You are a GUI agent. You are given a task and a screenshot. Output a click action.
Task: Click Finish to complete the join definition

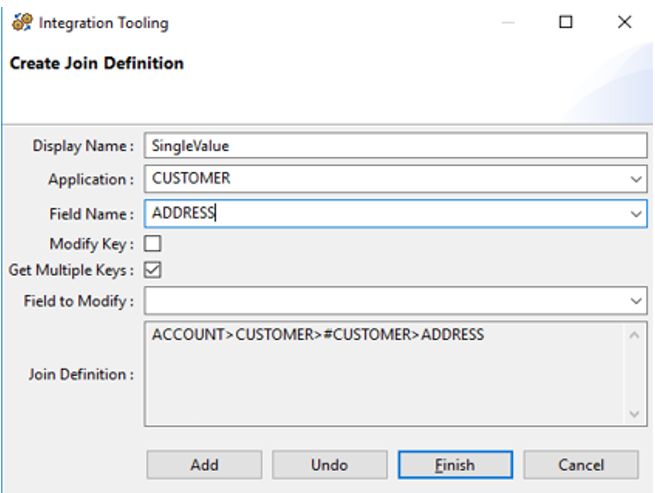coord(455,464)
